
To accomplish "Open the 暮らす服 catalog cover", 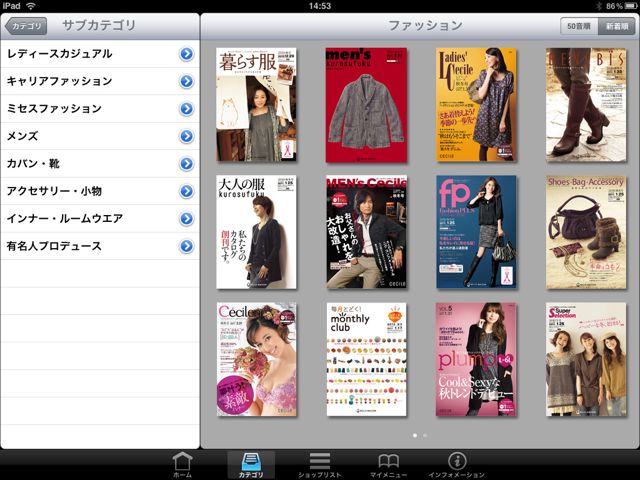I will pyautogui.click(x=256, y=104).
